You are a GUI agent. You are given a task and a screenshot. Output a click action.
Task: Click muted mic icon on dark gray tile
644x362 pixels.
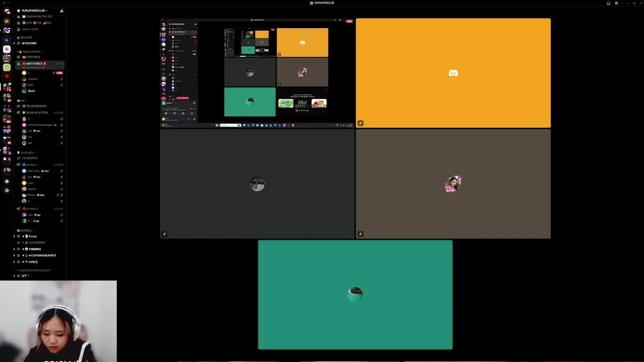point(165,234)
